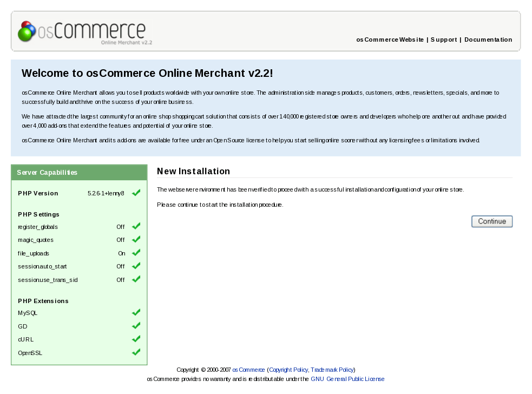
Task: Click the magic_quotes Off value
Action: coord(121,240)
